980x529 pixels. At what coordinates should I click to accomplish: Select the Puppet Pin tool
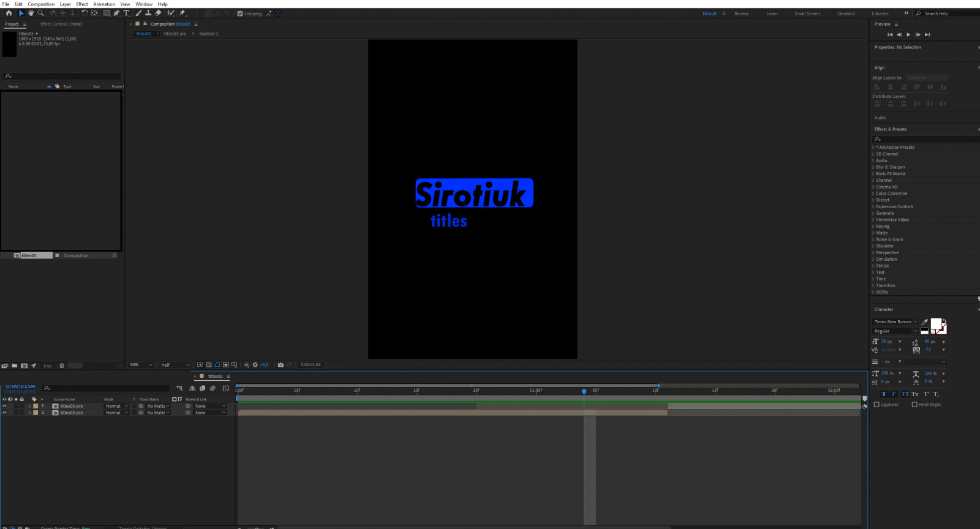(x=182, y=13)
